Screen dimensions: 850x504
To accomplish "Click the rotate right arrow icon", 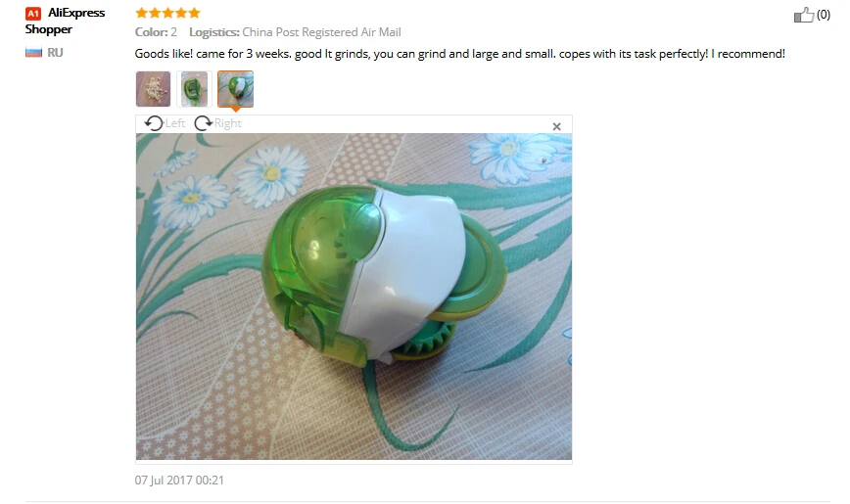I will (x=203, y=123).
